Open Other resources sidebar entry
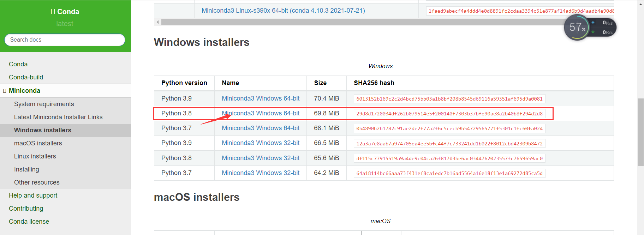Viewport: 644px width, 235px height. pos(37,182)
